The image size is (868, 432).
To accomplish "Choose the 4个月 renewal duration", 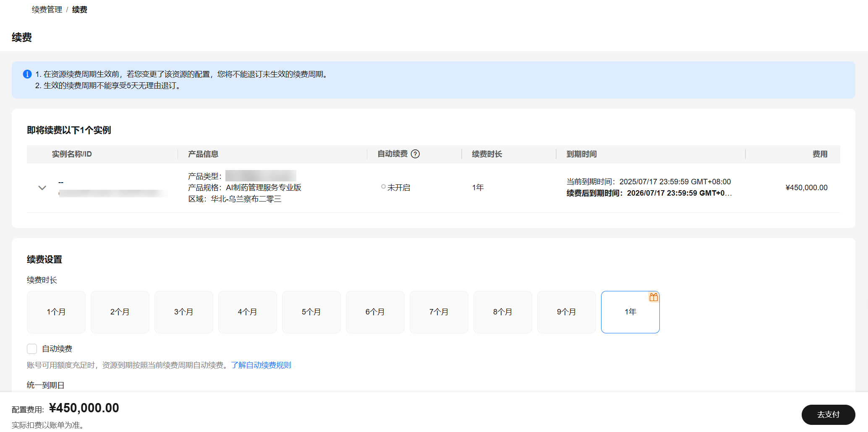I will click(248, 312).
